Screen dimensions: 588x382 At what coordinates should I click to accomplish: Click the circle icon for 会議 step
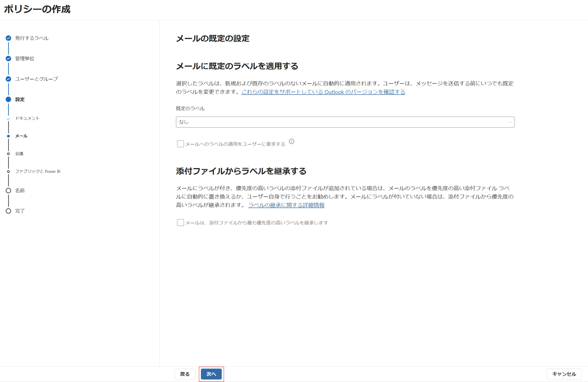click(8, 153)
